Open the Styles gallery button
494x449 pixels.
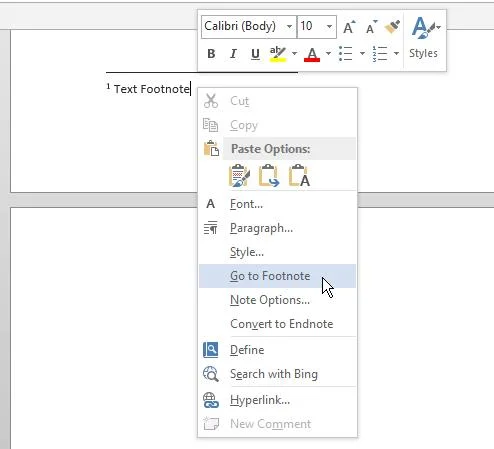pyautogui.click(x=424, y=38)
